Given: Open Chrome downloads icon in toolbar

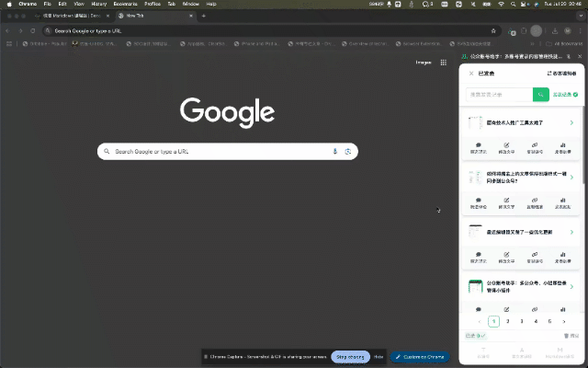Looking at the screenshot, I should pyautogui.click(x=555, y=30).
